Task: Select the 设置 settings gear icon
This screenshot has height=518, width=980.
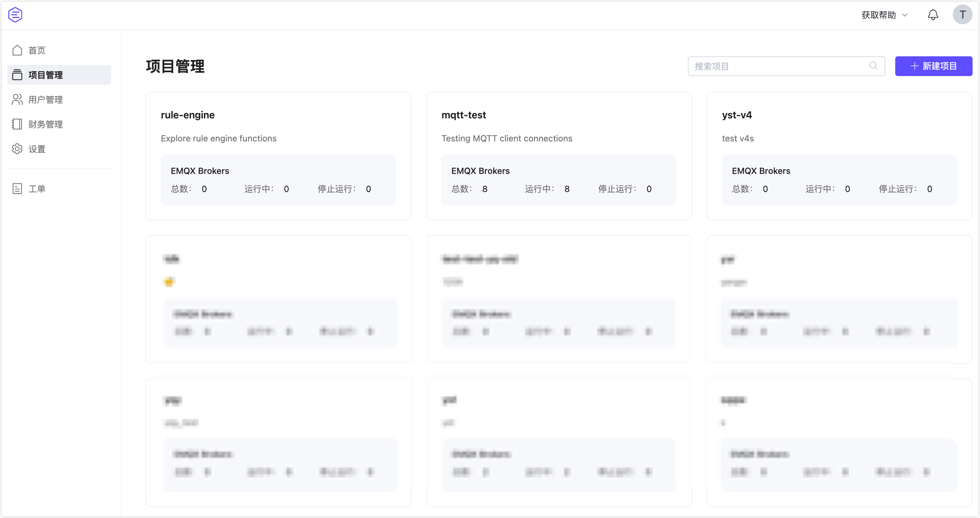Action: pos(17,149)
